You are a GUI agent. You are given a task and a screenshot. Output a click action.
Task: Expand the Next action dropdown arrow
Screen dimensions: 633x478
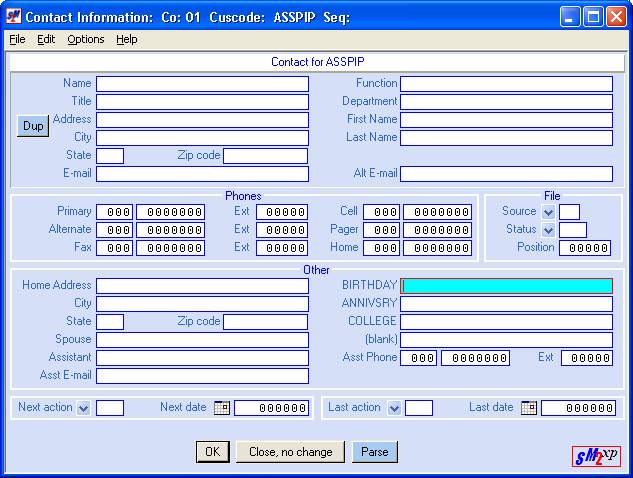click(x=84, y=408)
